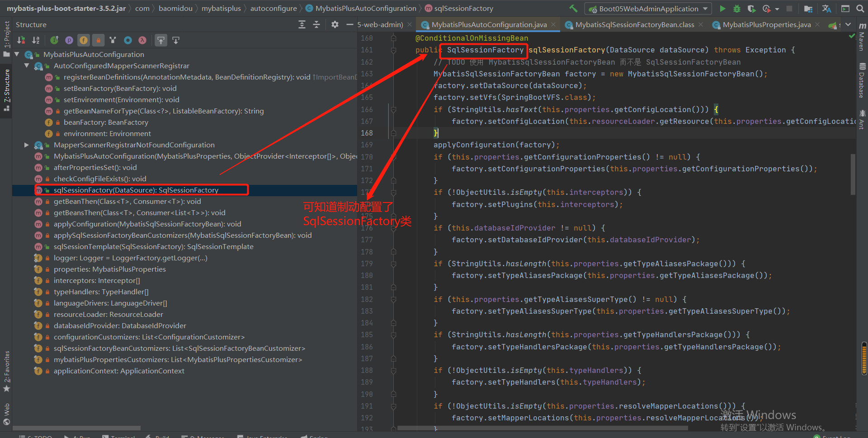Image resolution: width=868 pixels, height=438 pixels.
Task: Click the Search Everywhere magnifier icon
Action: [x=860, y=9]
